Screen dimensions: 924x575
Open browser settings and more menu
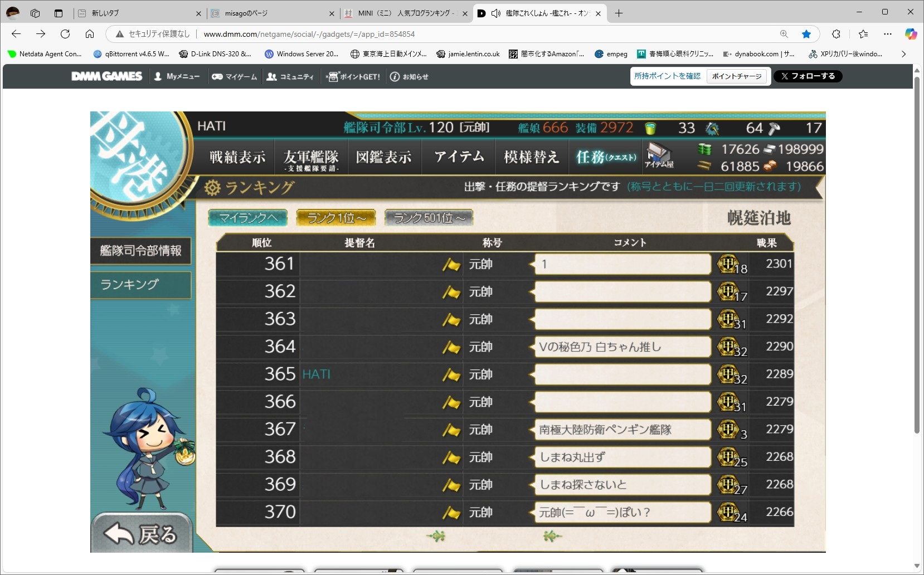(888, 34)
